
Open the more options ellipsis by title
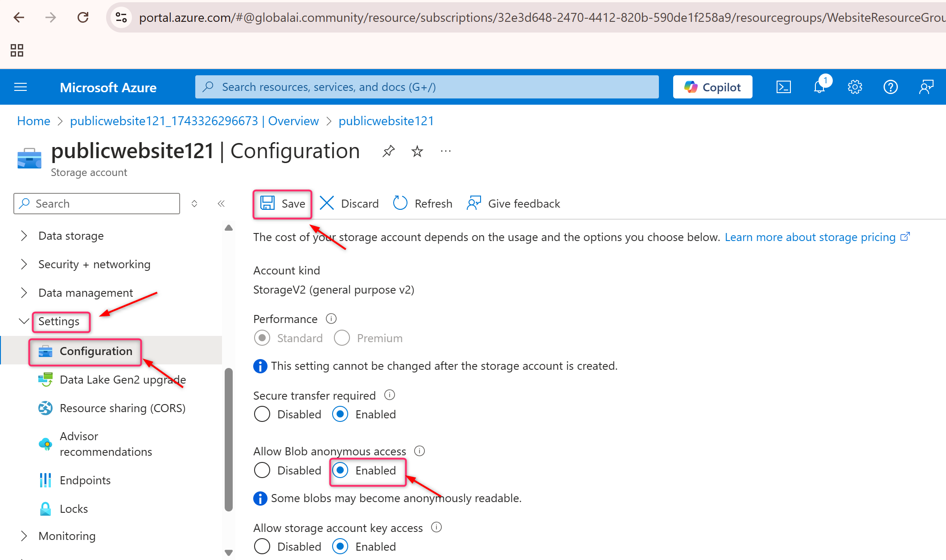[x=445, y=151]
